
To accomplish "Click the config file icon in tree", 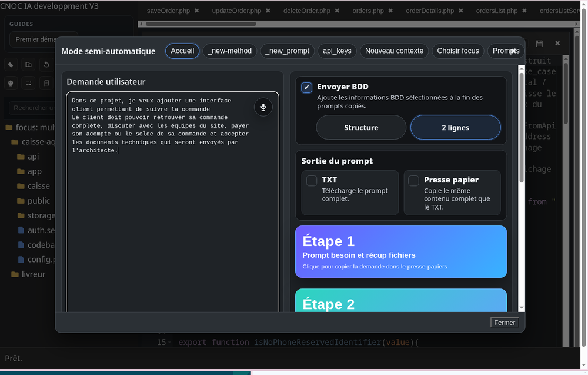I will (x=21, y=260).
